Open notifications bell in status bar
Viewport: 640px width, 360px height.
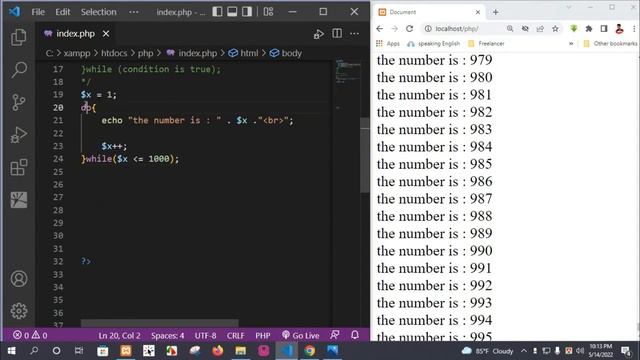(355, 335)
